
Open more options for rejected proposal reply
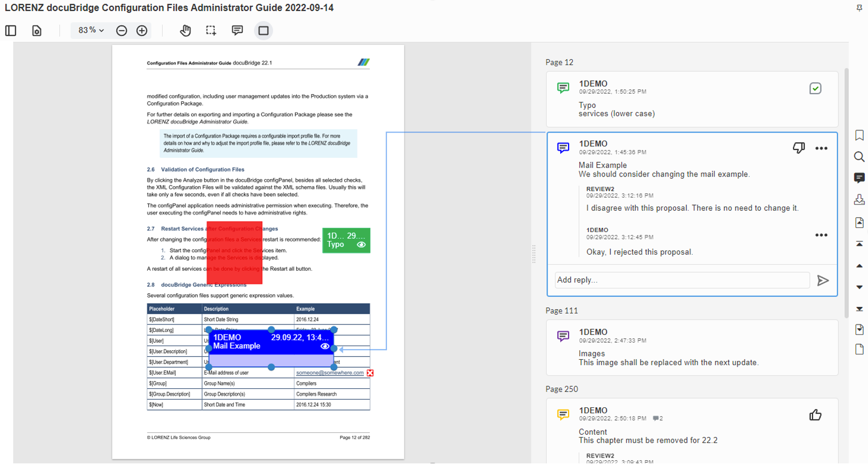(x=821, y=235)
